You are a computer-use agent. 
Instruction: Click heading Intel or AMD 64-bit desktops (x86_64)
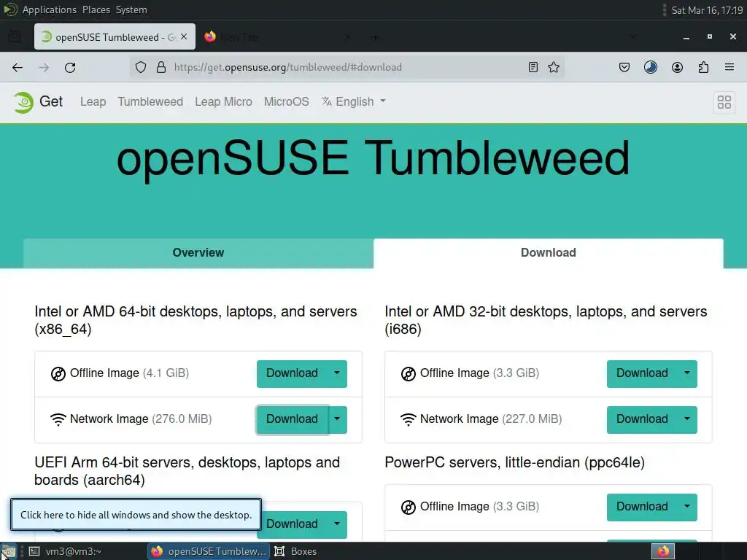point(196,320)
